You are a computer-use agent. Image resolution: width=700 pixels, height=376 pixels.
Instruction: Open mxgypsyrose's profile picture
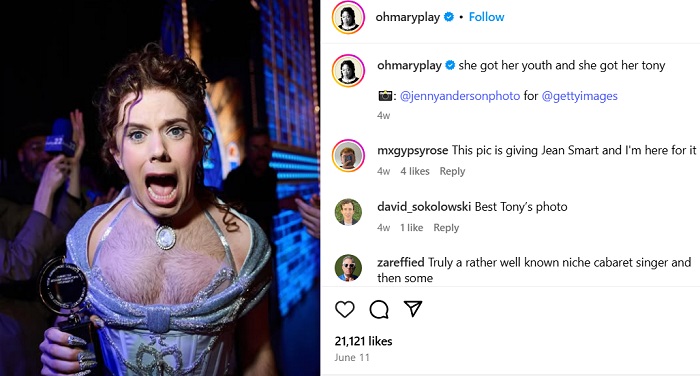click(348, 155)
